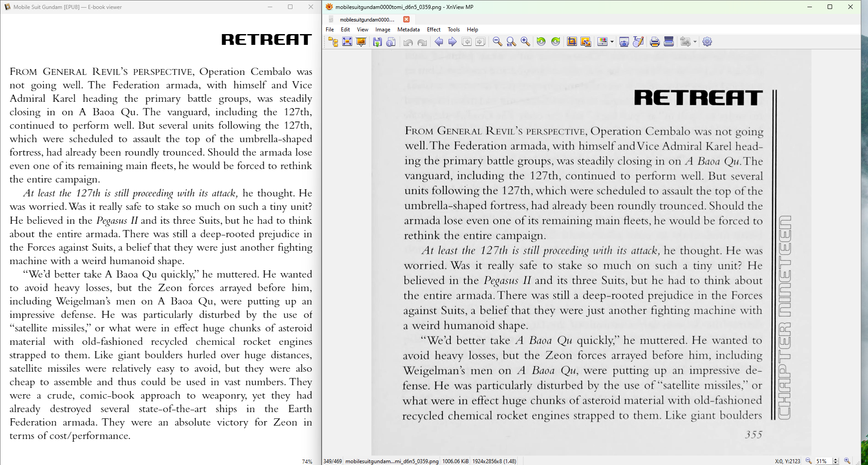The height and width of the screenshot is (465, 868).
Task: Click the Print icon in XnView
Action: [x=655, y=42]
